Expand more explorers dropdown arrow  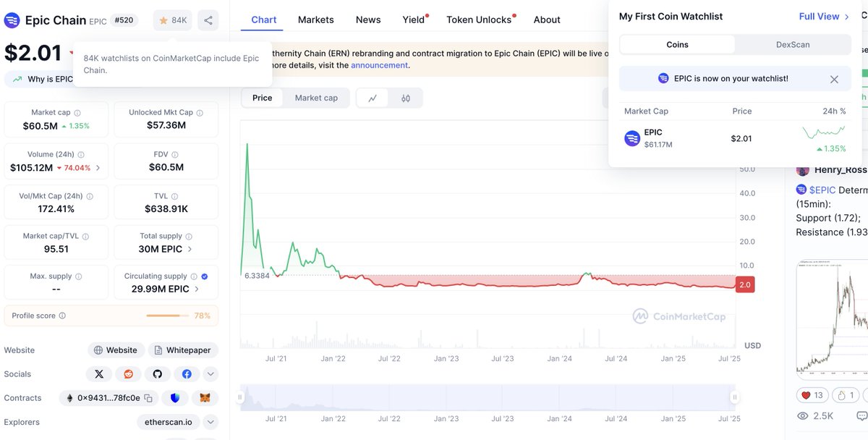[x=210, y=422]
